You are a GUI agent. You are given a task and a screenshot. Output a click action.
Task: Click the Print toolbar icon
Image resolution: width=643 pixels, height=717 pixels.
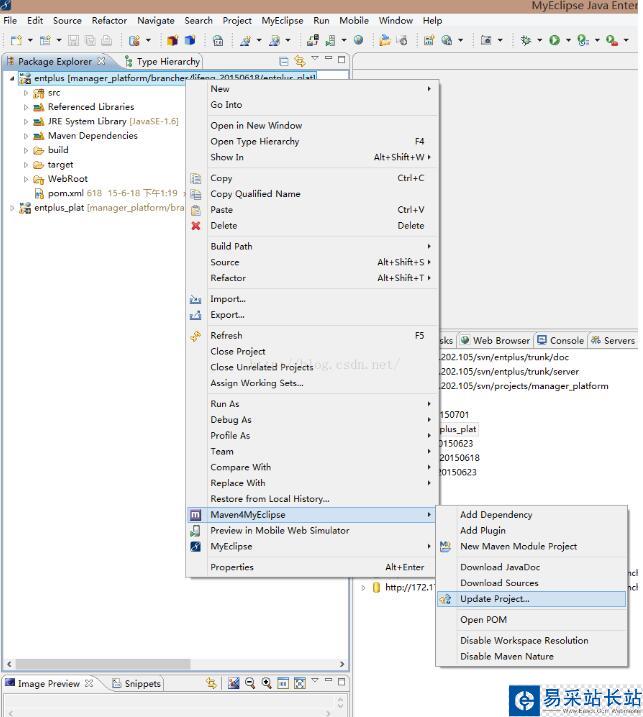(107, 40)
